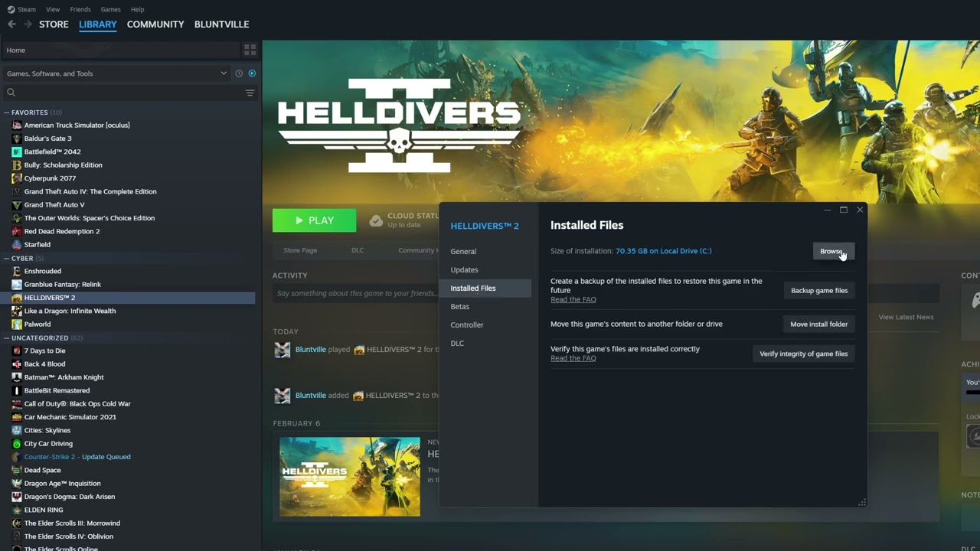Open the Friends menu
Image resolution: width=980 pixels, height=551 pixels.
(x=80, y=9)
